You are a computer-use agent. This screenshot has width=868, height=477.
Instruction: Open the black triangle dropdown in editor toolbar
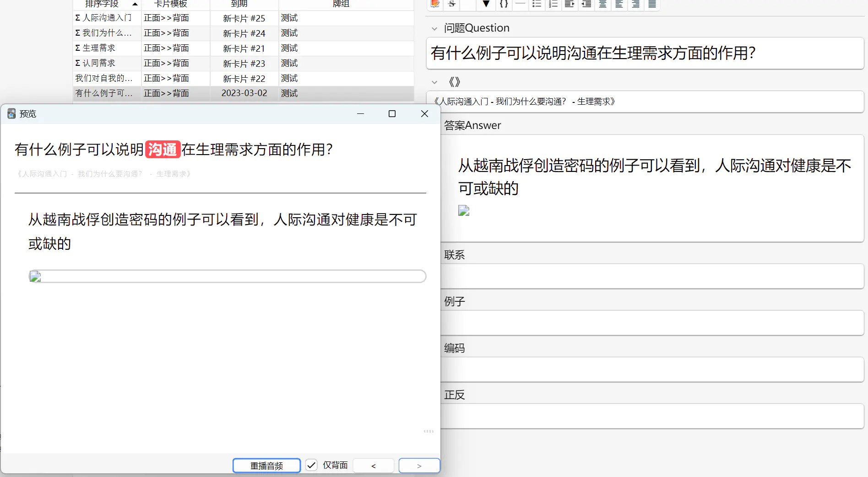(486, 4)
